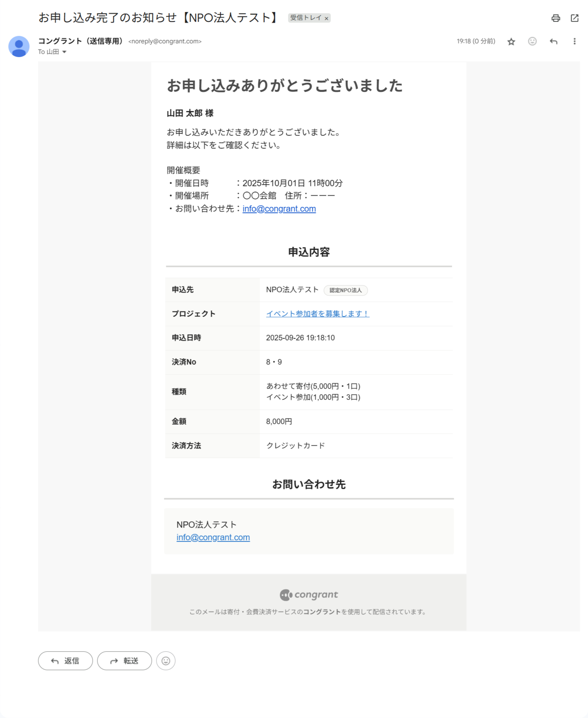The width and height of the screenshot is (588, 718).
Task: Star this message from コングラント
Action: coord(511,41)
